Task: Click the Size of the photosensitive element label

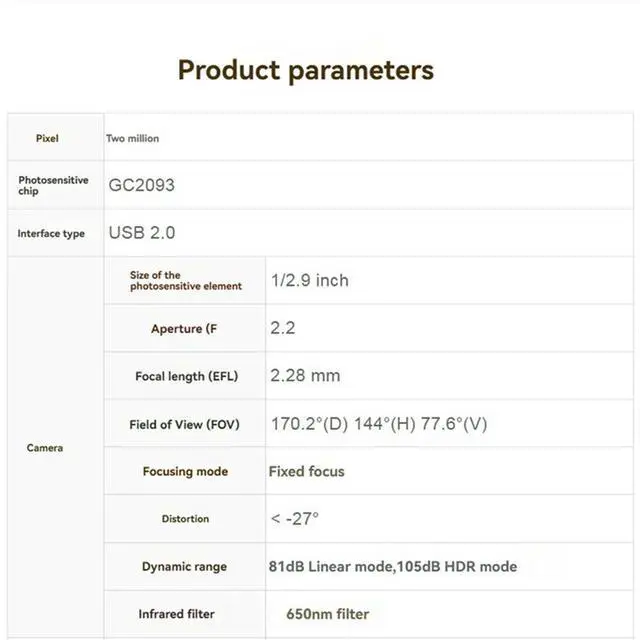Action: (185, 281)
